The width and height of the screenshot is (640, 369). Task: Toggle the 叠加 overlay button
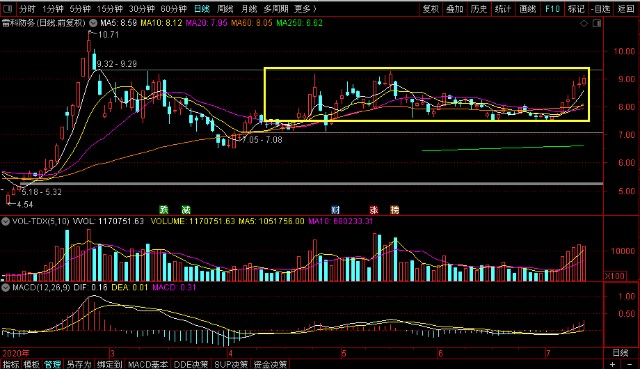[x=455, y=9]
